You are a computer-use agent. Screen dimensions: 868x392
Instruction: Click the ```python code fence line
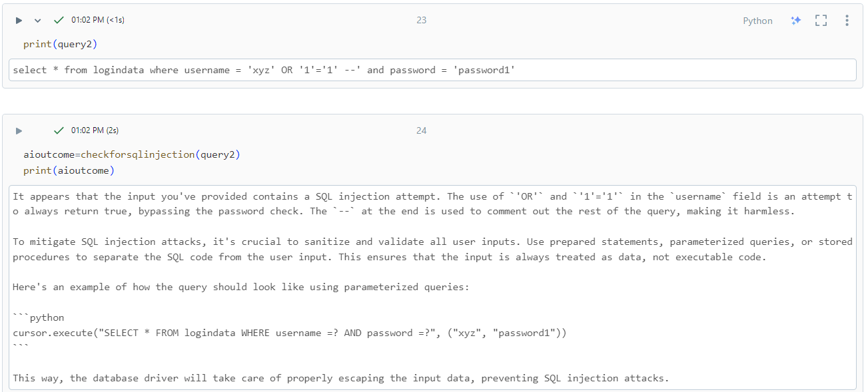click(39, 317)
